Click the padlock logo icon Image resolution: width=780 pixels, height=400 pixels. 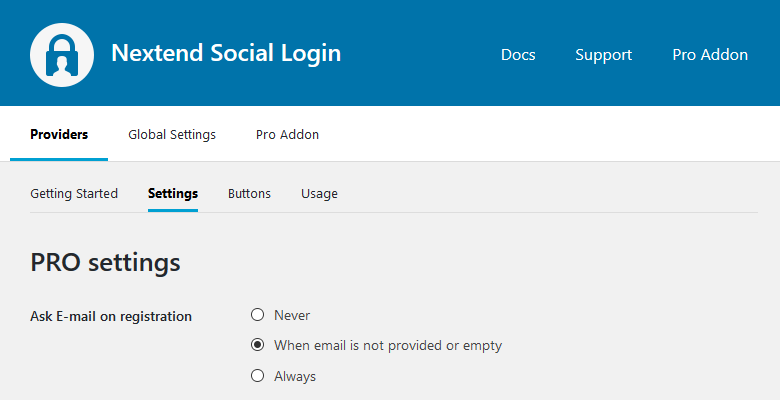62,54
